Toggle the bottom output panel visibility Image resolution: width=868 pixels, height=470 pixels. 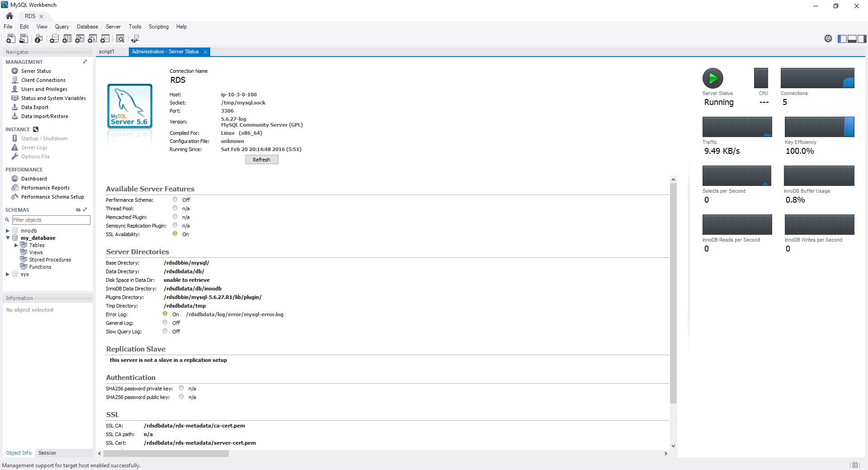(852, 39)
